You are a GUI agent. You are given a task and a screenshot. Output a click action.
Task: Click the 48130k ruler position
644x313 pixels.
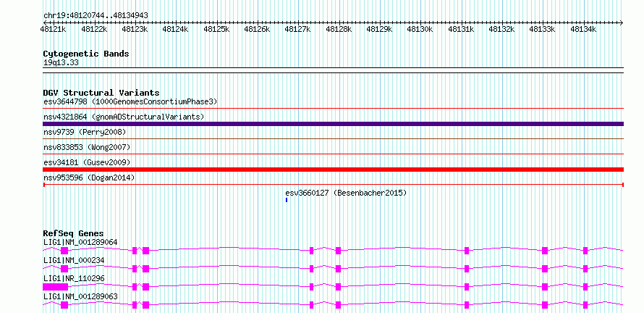click(x=420, y=29)
